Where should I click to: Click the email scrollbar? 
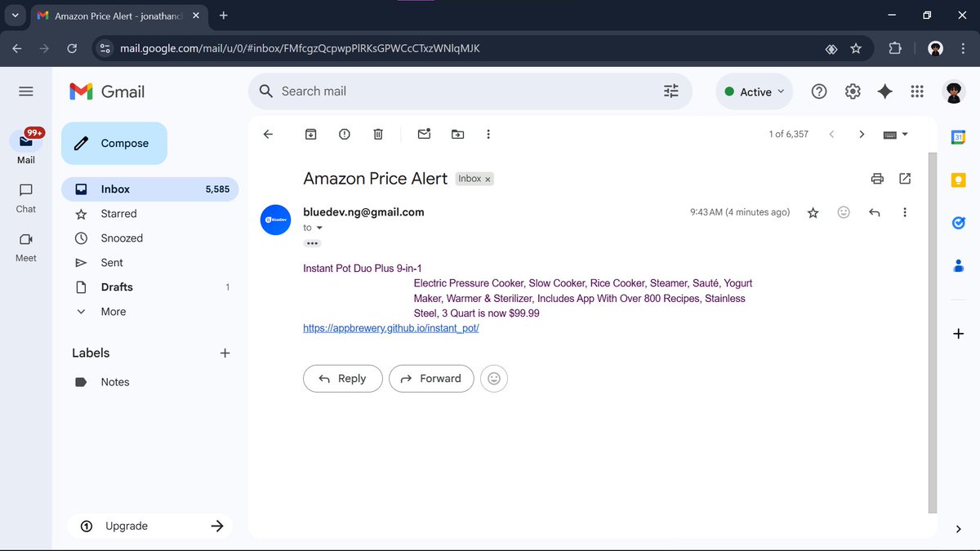click(x=932, y=333)
